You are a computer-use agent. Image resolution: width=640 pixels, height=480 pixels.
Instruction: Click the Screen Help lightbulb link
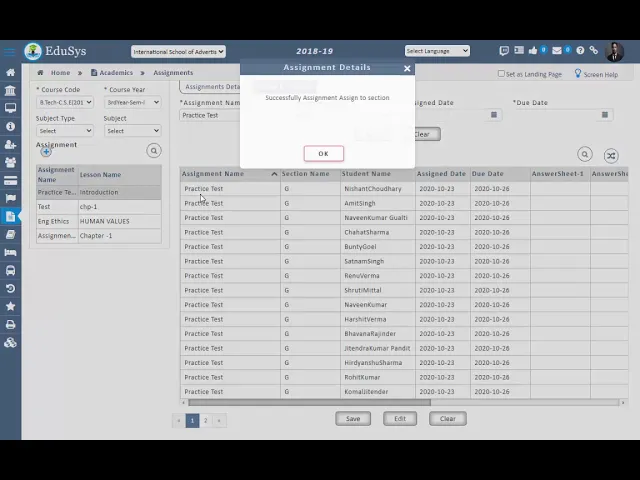coord(596,74)
